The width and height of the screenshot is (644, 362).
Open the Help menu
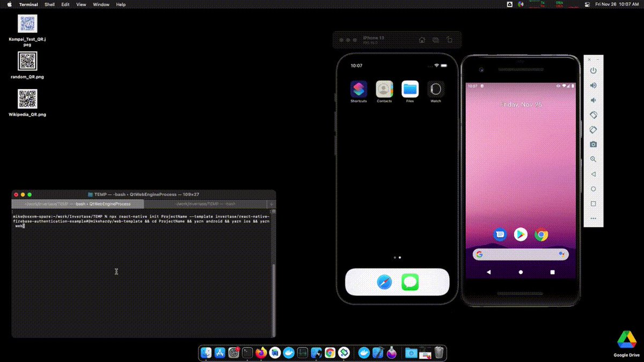click(x=121, y=4)
